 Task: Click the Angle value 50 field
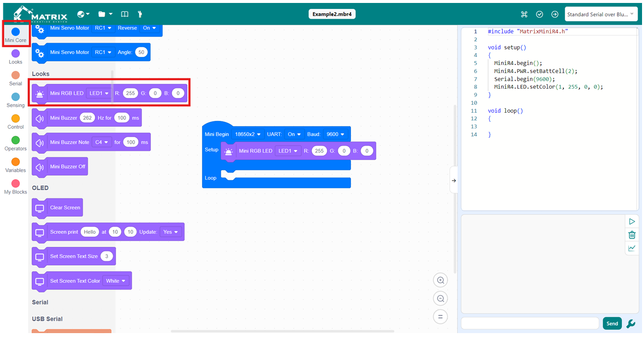point(141,52)
